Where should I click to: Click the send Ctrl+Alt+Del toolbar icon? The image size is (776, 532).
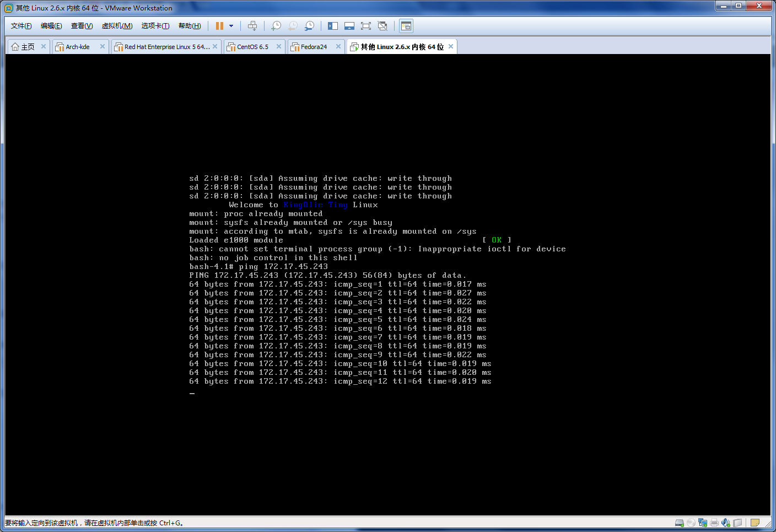[252, 26]
